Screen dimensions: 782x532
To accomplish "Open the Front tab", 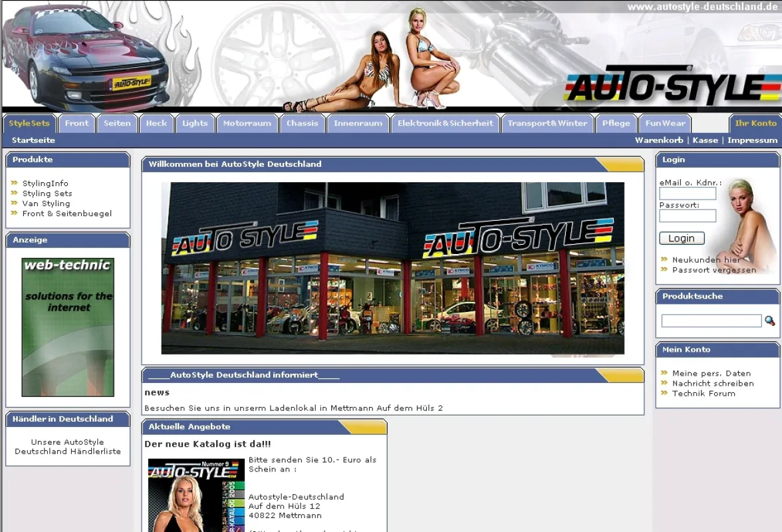I will pos(77,123).
